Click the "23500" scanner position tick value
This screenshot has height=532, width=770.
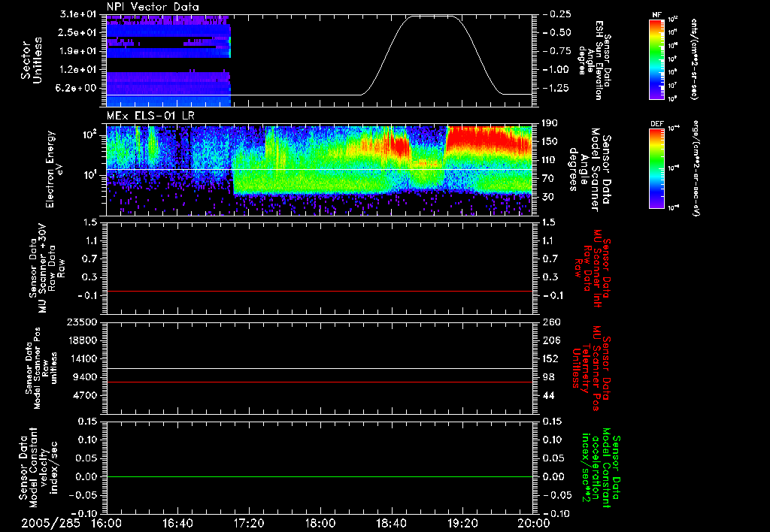81,322
